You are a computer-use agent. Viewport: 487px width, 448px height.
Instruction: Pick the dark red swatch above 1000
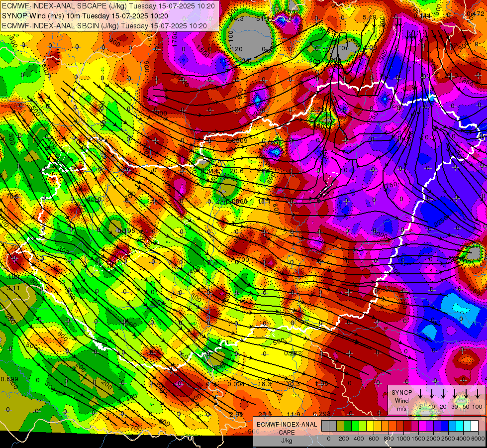coord(407,426)
